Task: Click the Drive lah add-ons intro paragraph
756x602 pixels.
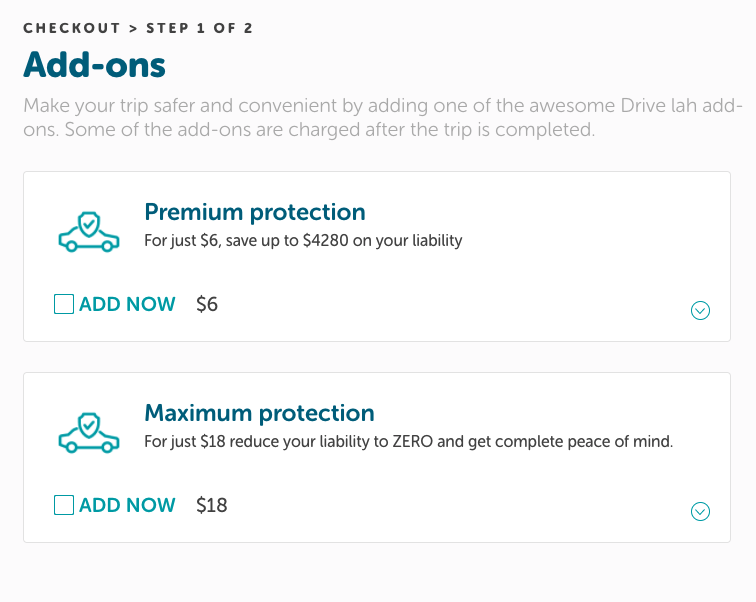Action: click(x=382, y=118)
